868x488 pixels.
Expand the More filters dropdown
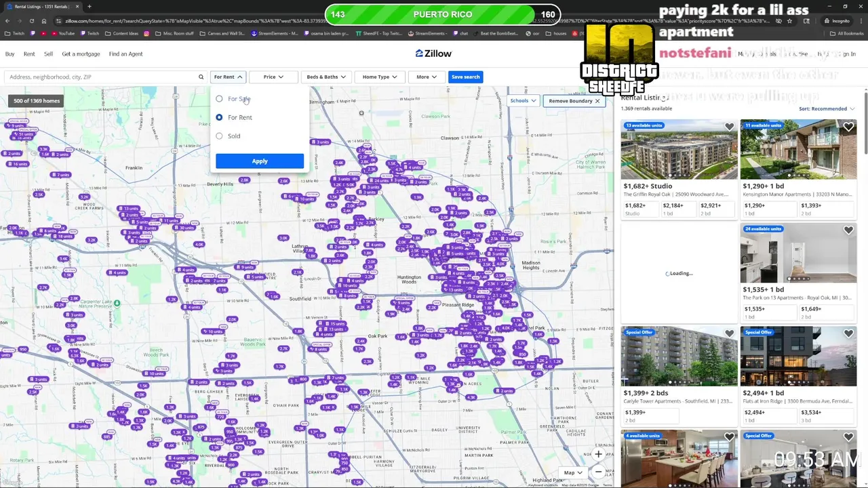pyautogui.click(x=427, y=77)
